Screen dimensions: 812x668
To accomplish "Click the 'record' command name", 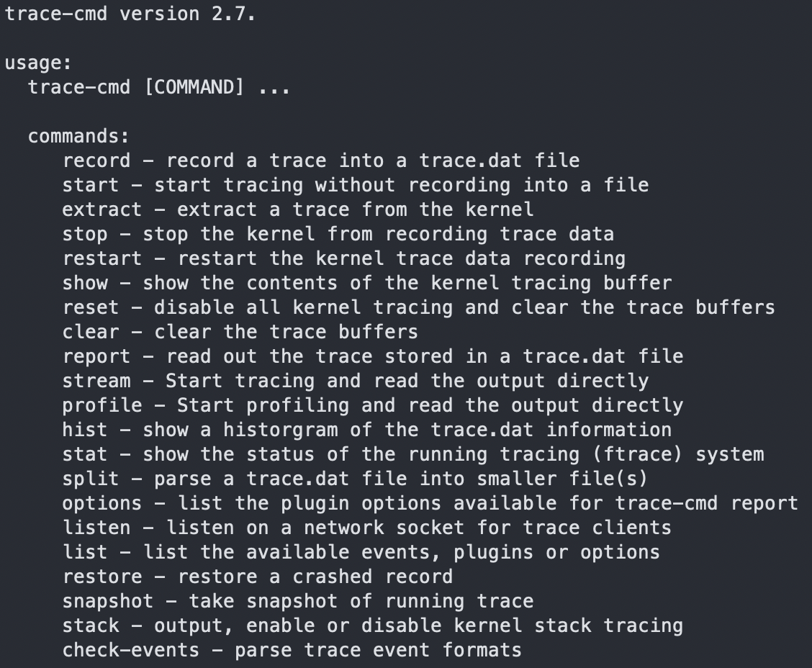I will (x=96, y=161).
